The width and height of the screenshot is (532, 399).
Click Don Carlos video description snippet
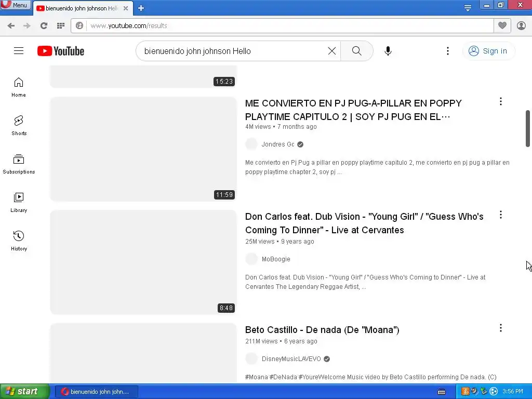[365, 282]
